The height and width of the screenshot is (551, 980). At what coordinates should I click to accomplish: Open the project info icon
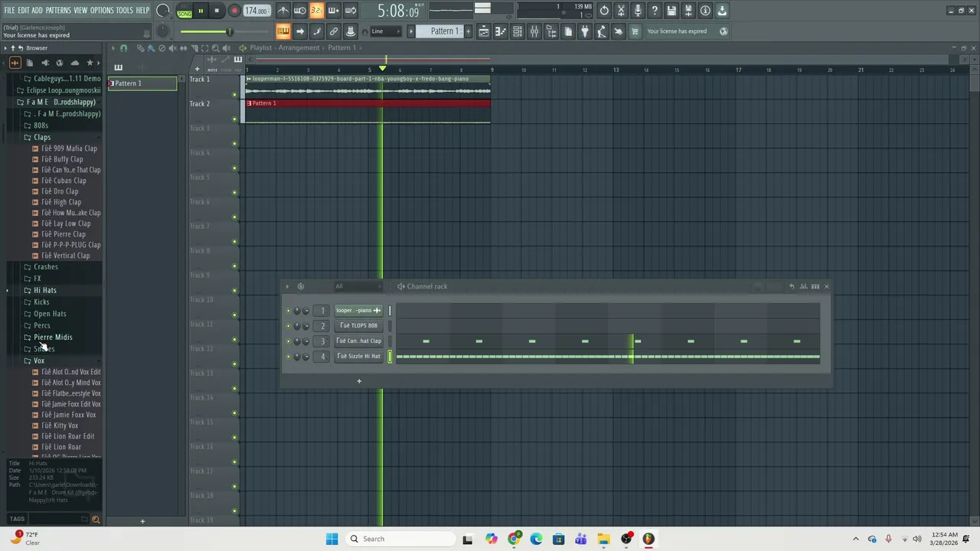tap(705, 11)
